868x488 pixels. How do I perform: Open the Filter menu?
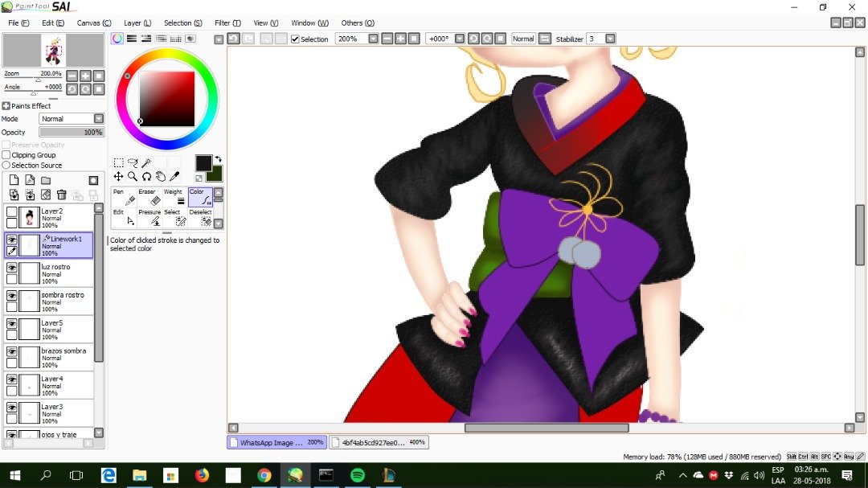click(227, 23)
